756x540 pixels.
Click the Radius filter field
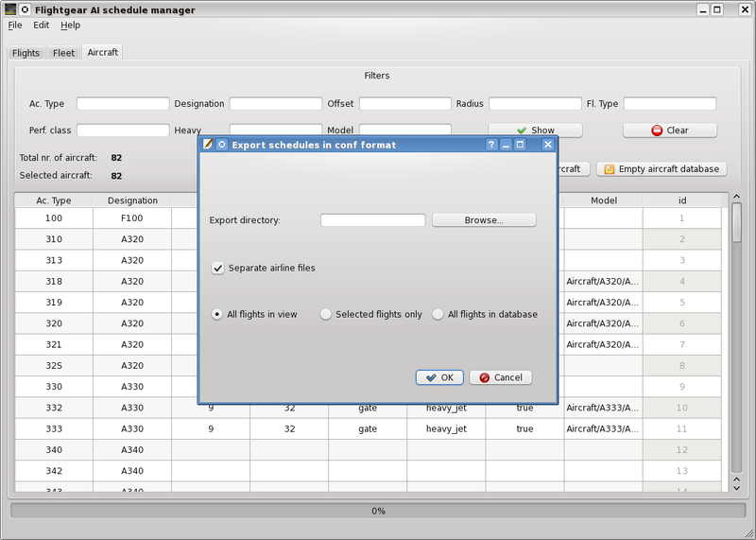click(535, 104)
